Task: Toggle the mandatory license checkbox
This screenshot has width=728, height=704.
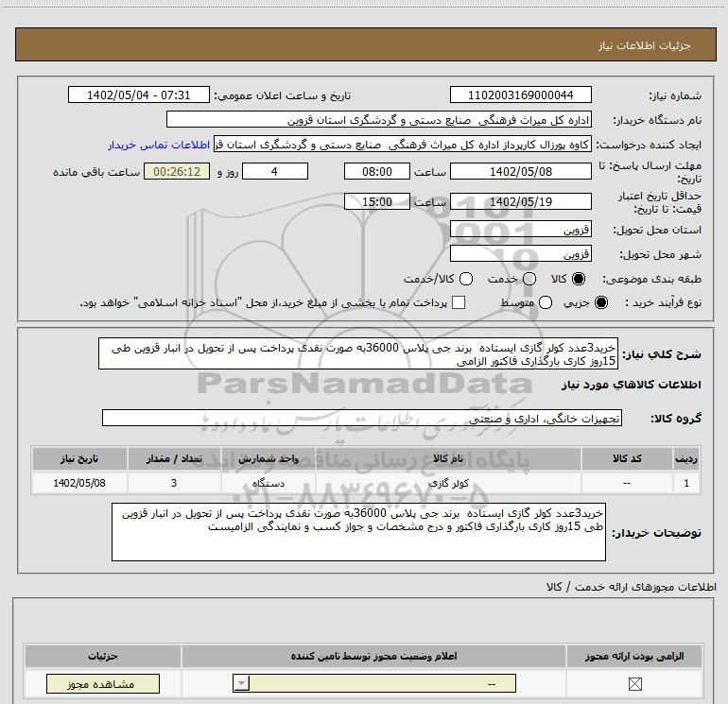Action: point(634,683)
